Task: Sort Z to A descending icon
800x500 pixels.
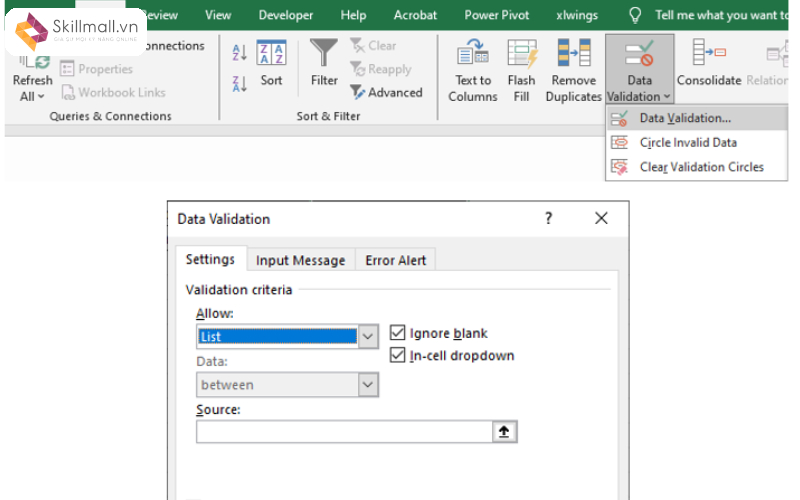Action: tap(239, 84)
